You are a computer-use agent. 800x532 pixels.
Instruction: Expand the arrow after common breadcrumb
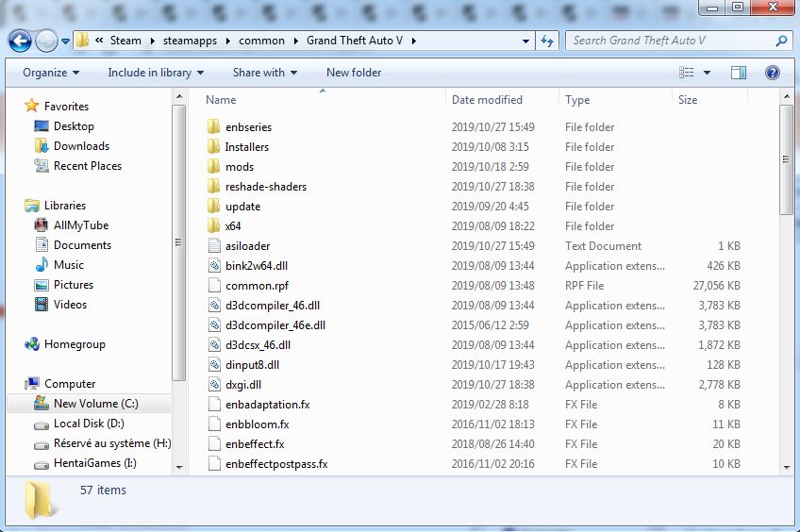pyautogui.click(x=296, y=41)
